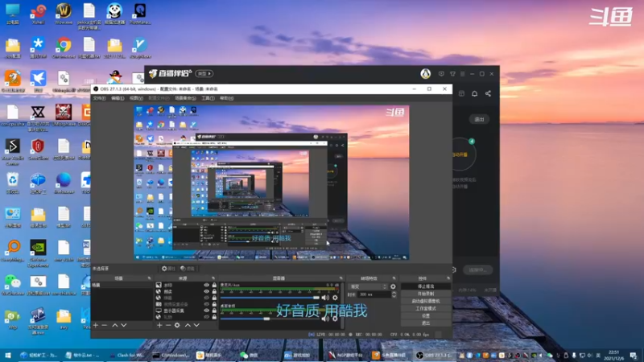Remove the selected source with the minus icon

(x=168, y=325)
